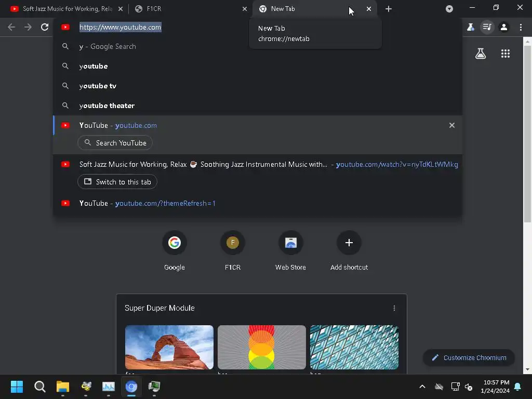Viewport: 532px width, 399px height.
Task: Open the colorful circles thumbnail
Action: click(262, 348)
